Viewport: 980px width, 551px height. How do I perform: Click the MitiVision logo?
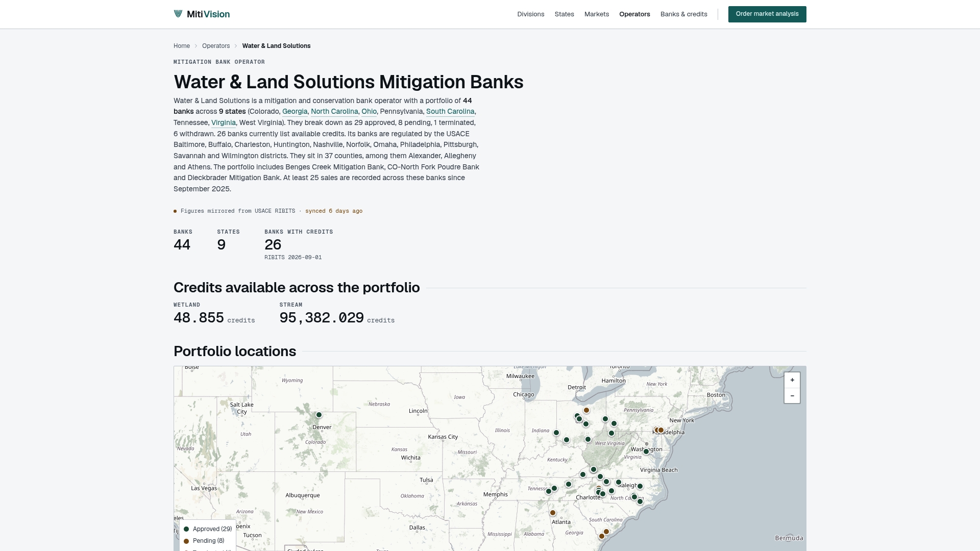tap(202, 14)
